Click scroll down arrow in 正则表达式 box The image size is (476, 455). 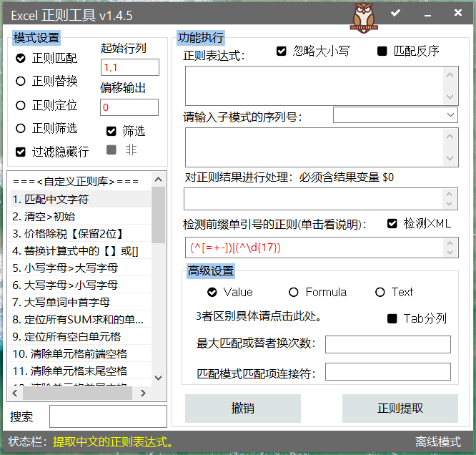[450, 97]
